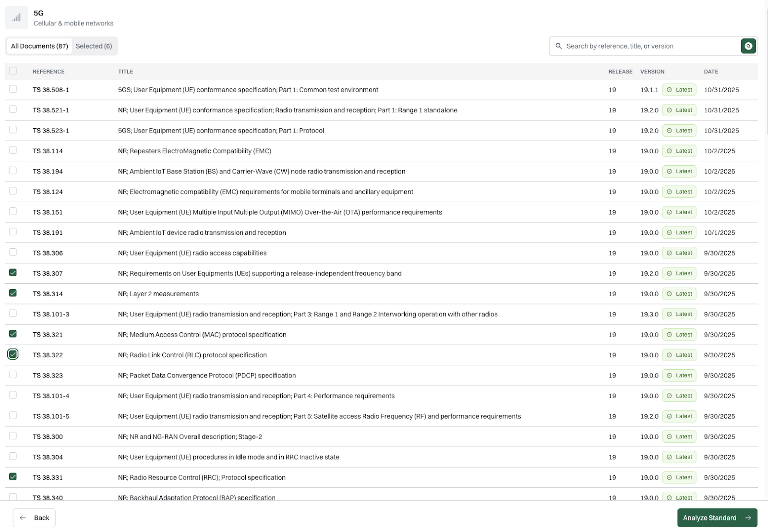Check the TS 38.300 row checkbox
This screenshot has width=768, height=532.
click(13, 435)
